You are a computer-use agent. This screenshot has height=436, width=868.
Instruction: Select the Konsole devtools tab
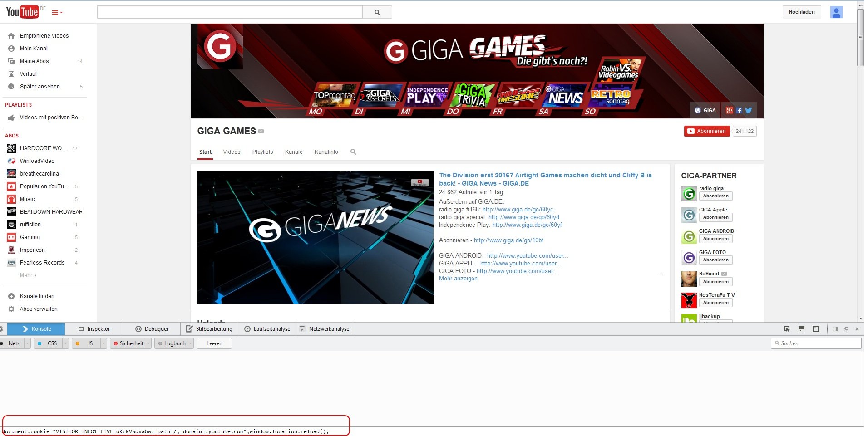click(36, 329)
